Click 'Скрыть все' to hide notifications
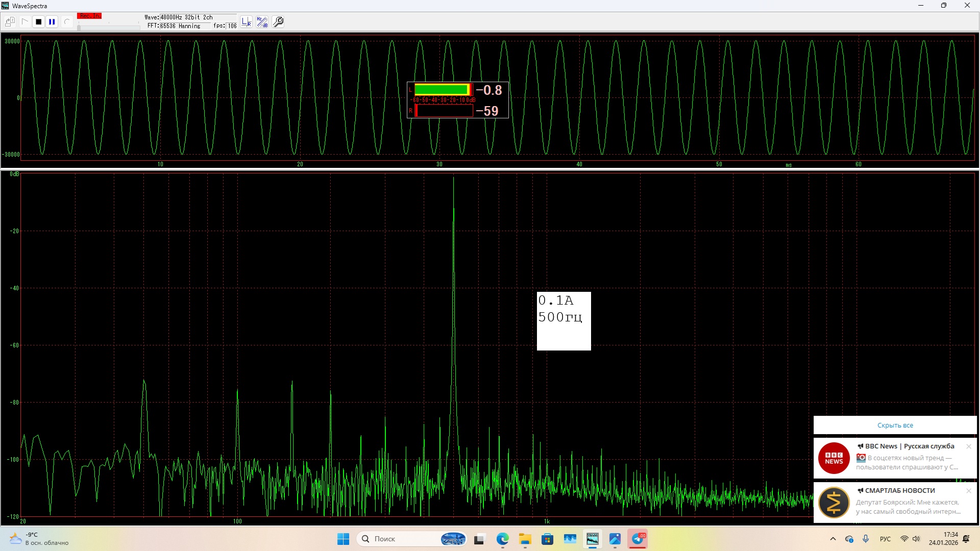Screen dimensions: 980x551 895,425
